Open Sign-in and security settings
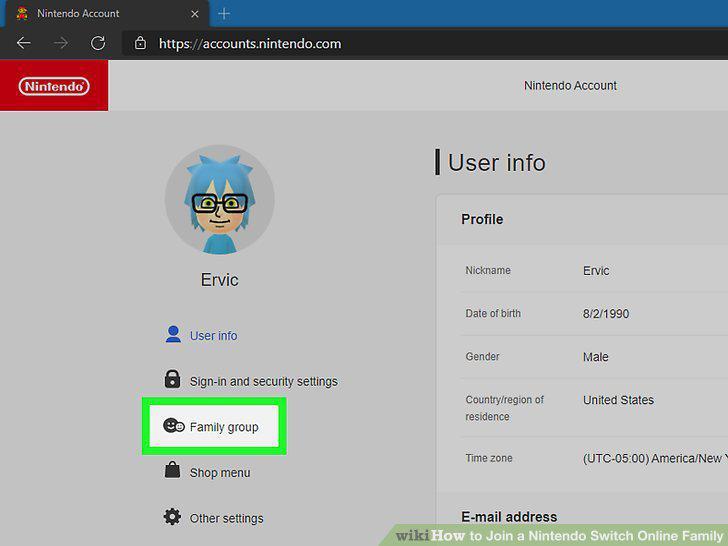Viewport: 728px width, 546px height. click(x=264, y=381)
